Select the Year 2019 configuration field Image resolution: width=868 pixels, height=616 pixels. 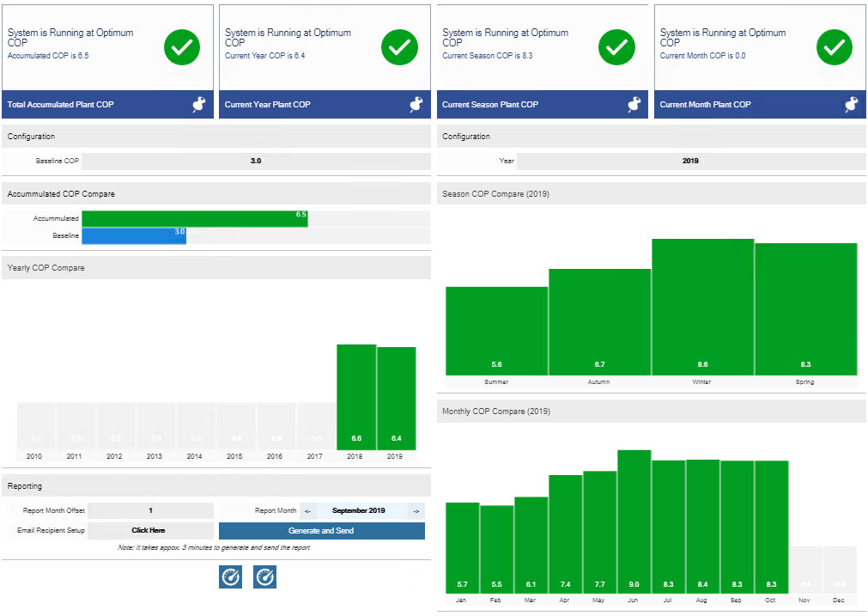(689, 161)
